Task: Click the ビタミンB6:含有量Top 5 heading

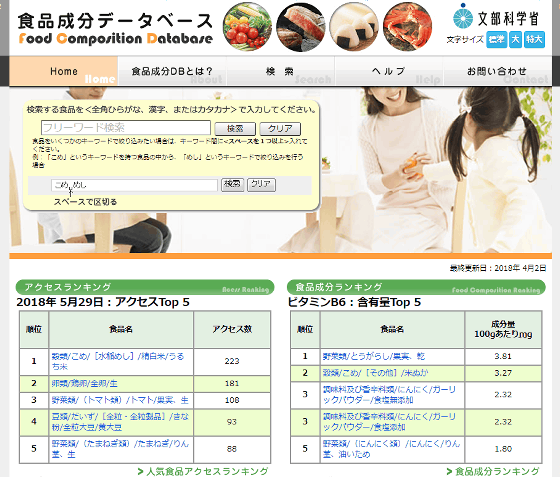Action: (354, 302)
